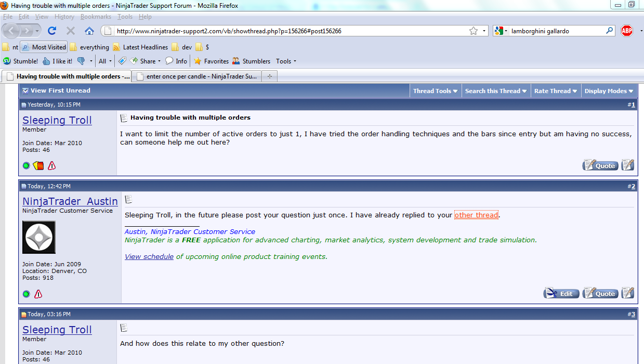Image resolution: width=644 pixels, height=364 pixels.
Task: Expand the Display Modes dropdown
Action: click(x=609, y=91)
